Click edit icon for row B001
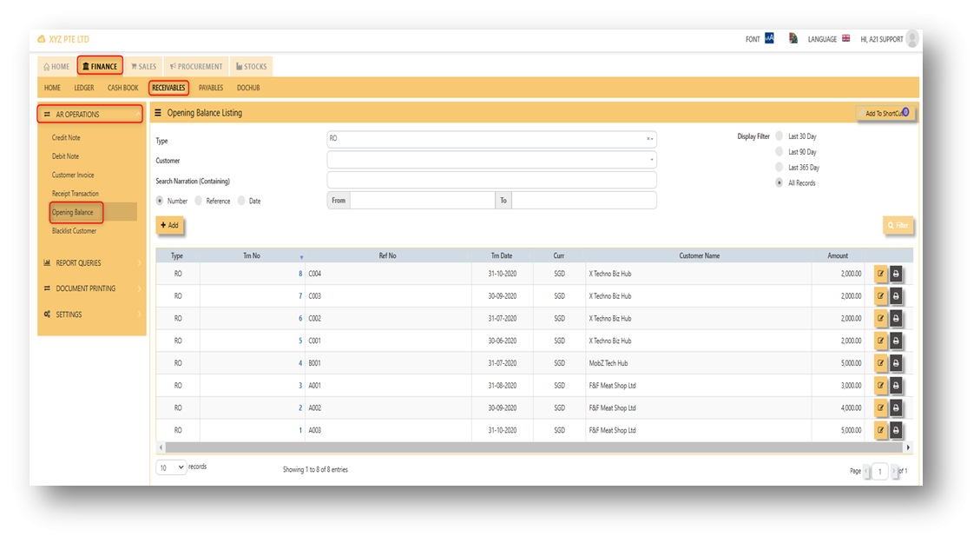The image size is (980, 543). pos(881,363)
